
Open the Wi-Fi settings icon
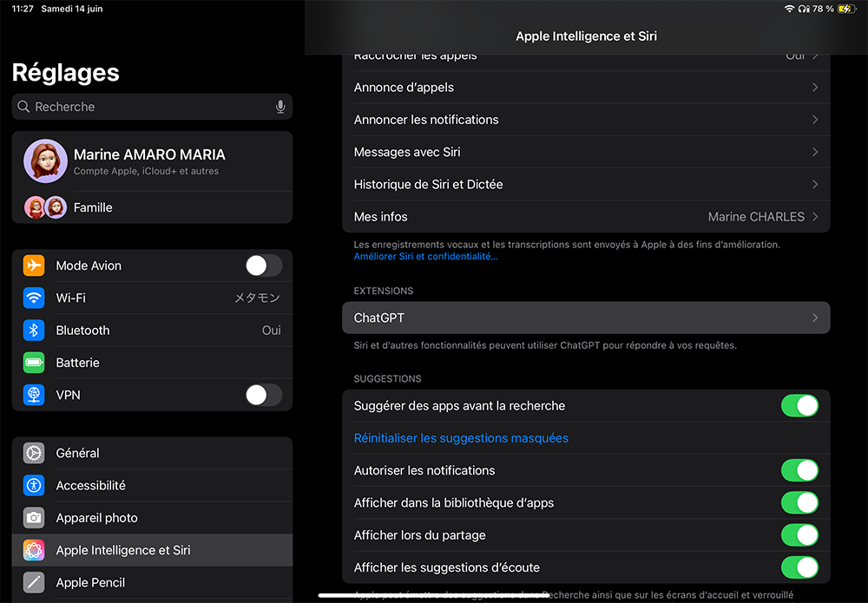pos(34,298)
